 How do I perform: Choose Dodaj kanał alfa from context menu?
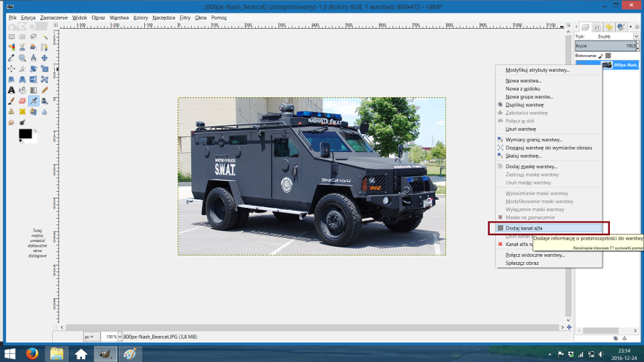(548, 228)
